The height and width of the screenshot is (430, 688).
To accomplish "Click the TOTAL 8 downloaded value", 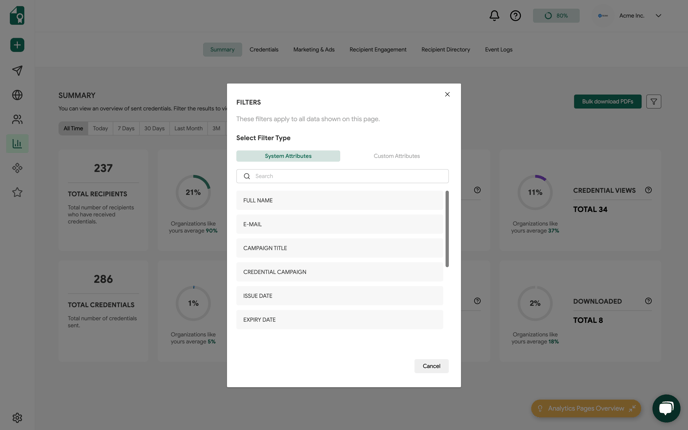I will coord(588,320).
